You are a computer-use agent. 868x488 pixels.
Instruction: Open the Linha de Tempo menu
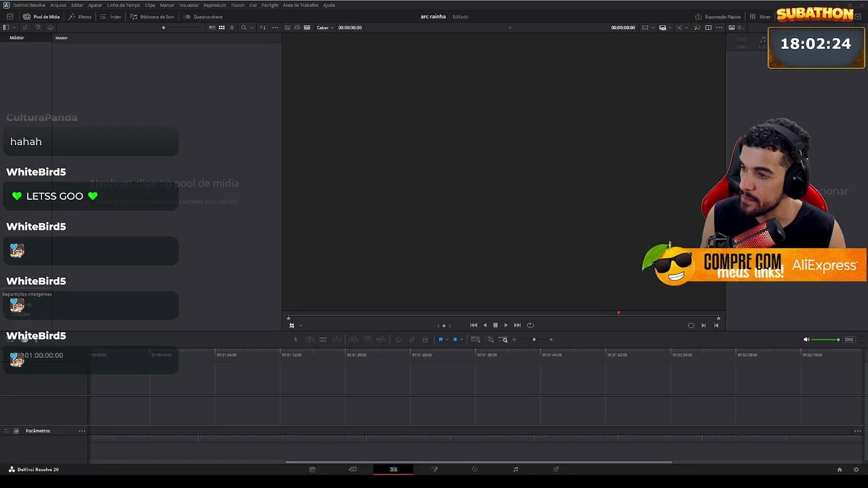(123, 5)
